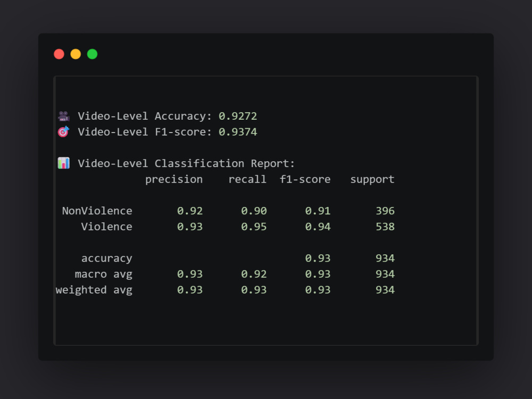Click the 'f1-score' column header
This screenshot has height=399, width=532.
305,179
